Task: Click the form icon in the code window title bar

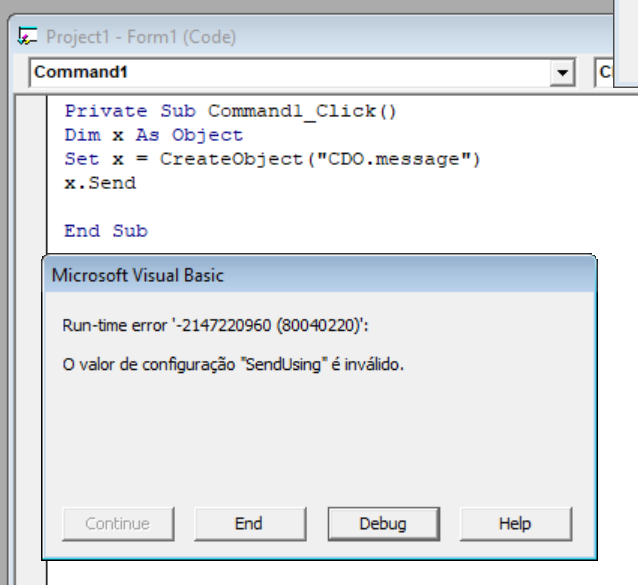Action: tap(29, 39)
